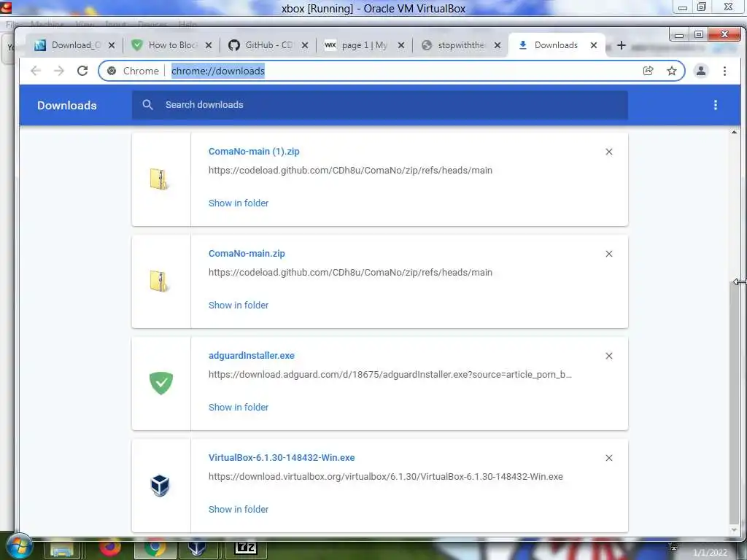
Task: Click the Downloads page heading
Action: (x=66, y=105)
